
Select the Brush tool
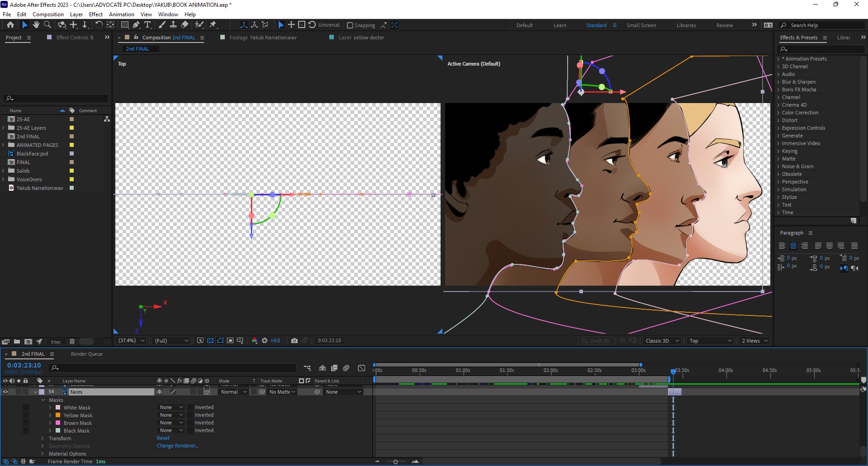coord(162,25)
